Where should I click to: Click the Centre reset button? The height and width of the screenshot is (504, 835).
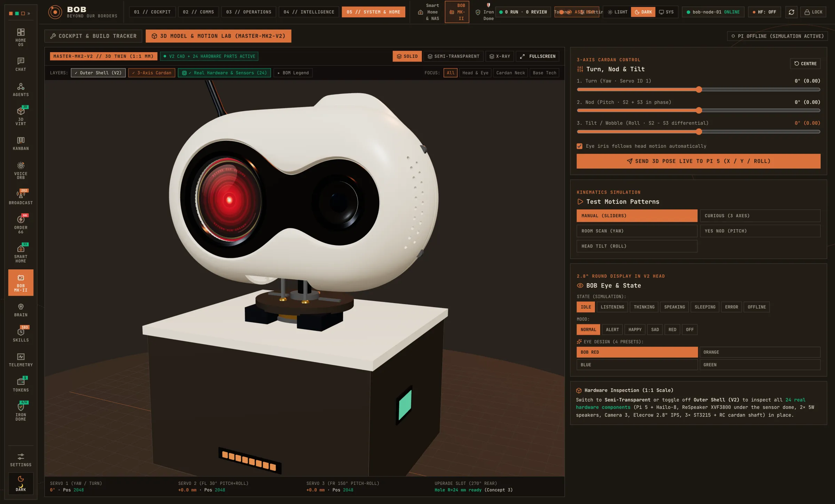coord(805,64)
